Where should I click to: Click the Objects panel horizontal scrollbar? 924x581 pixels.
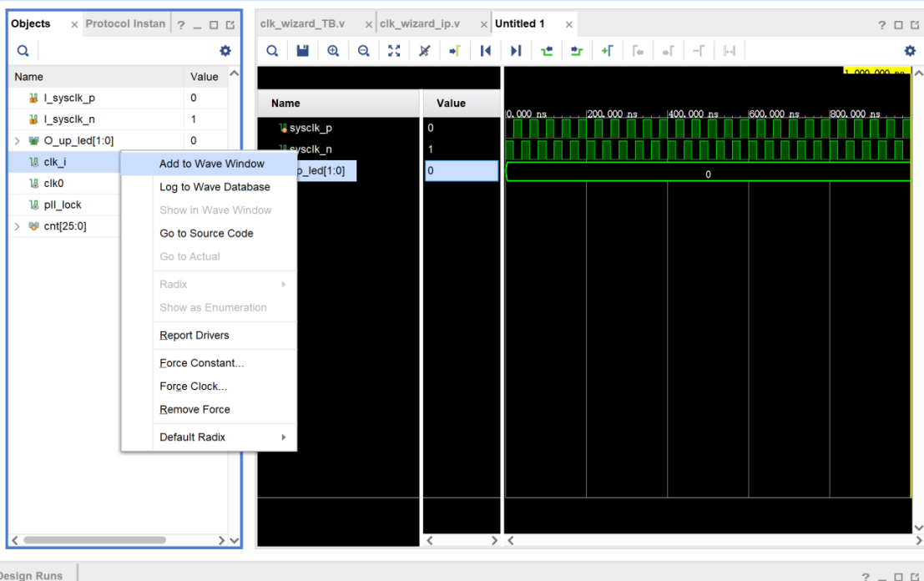tap(94, 540)
